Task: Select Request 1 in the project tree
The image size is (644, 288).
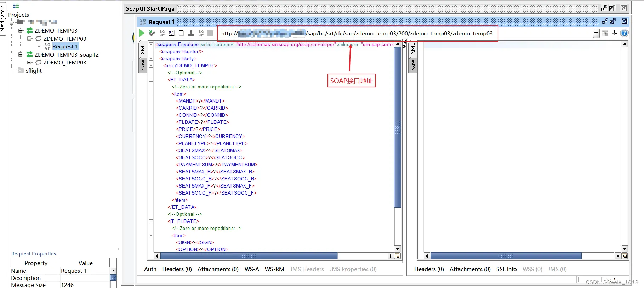Action: [x=65, y=47]
